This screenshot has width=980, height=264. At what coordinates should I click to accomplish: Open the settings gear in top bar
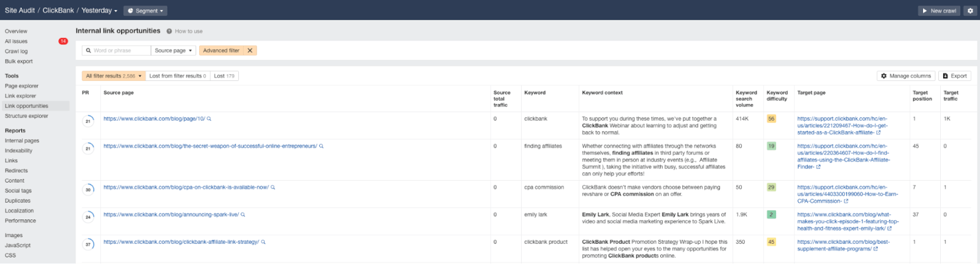pyautogui.click(x=970, y=11)
